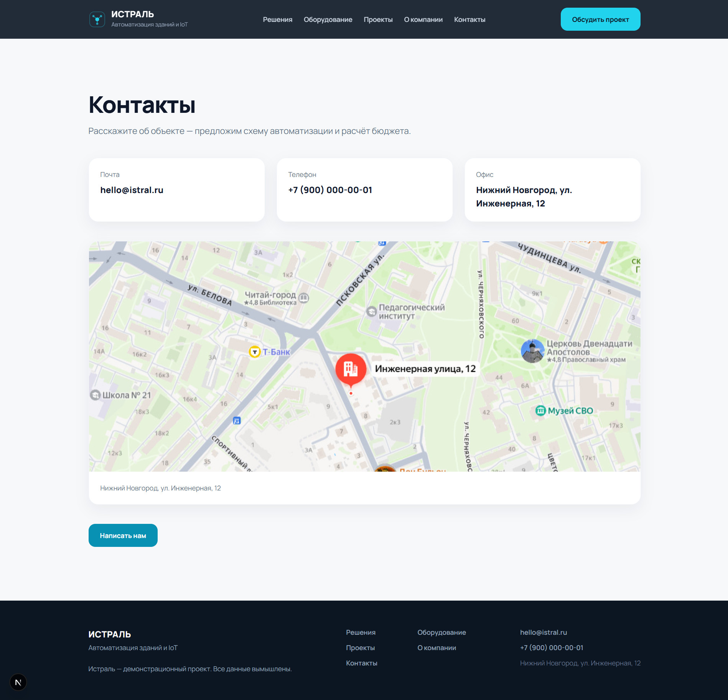Screen dimensions: 728x700
Task: Click the Музей СВО museum icon
Action: point(540,411)
